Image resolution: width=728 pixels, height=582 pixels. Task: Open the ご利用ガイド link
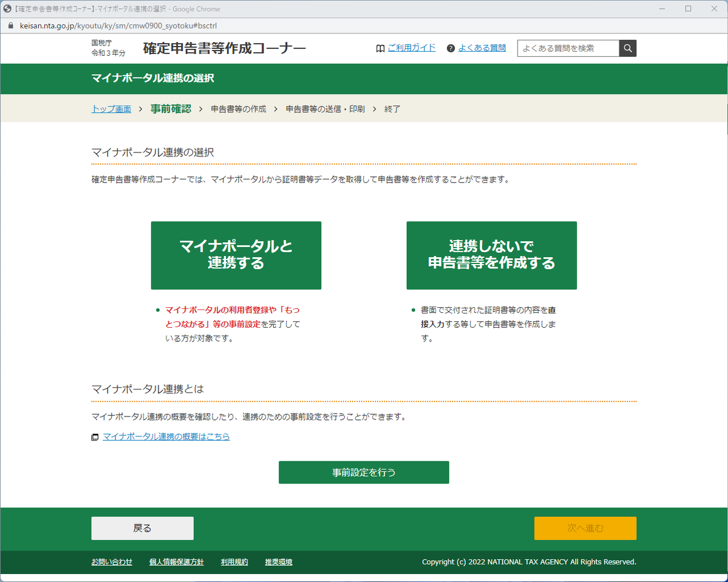click(412, 48)
